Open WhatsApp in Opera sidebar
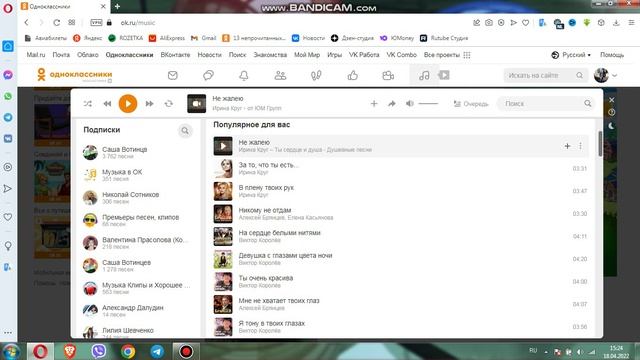 coord(8,96)
